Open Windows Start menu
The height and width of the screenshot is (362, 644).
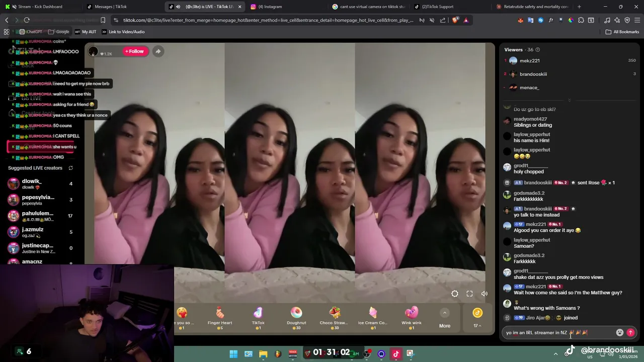click(233, 354)
